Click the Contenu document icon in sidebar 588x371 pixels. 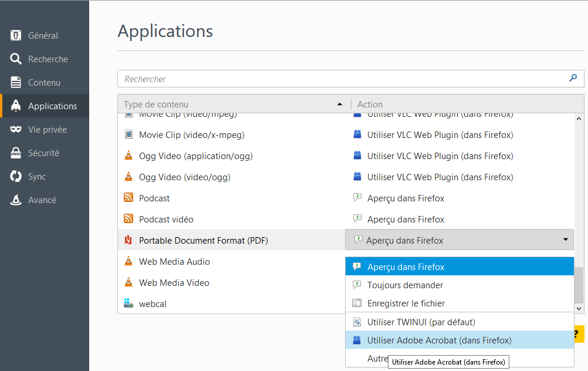click(16, 82)
